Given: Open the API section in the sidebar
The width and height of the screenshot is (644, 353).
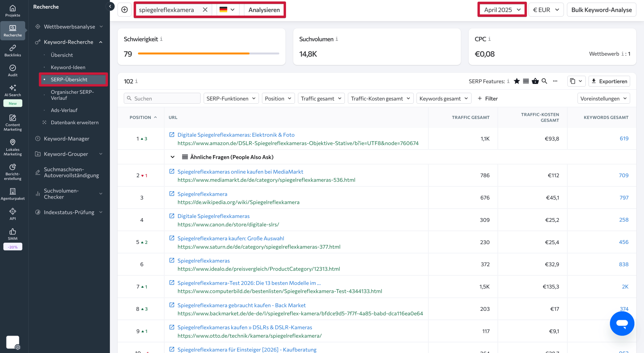Looking at the screenshot, I should 13,214.
